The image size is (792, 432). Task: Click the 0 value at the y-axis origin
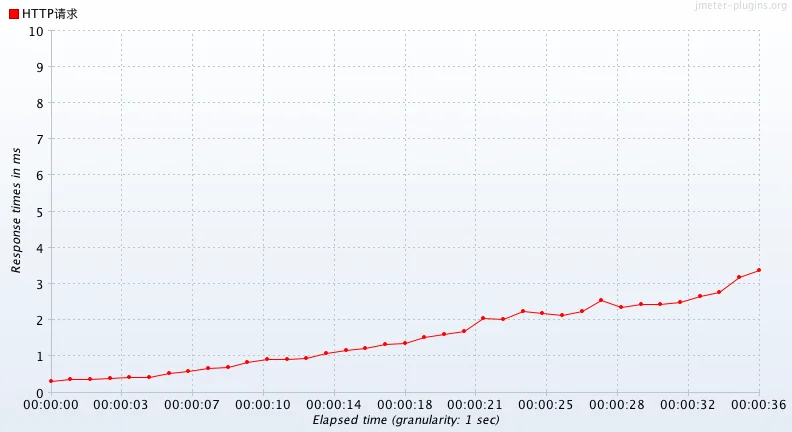39,393
